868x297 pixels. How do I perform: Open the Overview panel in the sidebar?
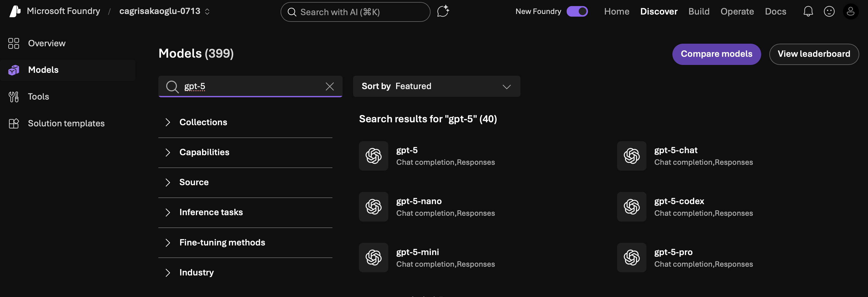pyautogui.click(x=46, y=43)
